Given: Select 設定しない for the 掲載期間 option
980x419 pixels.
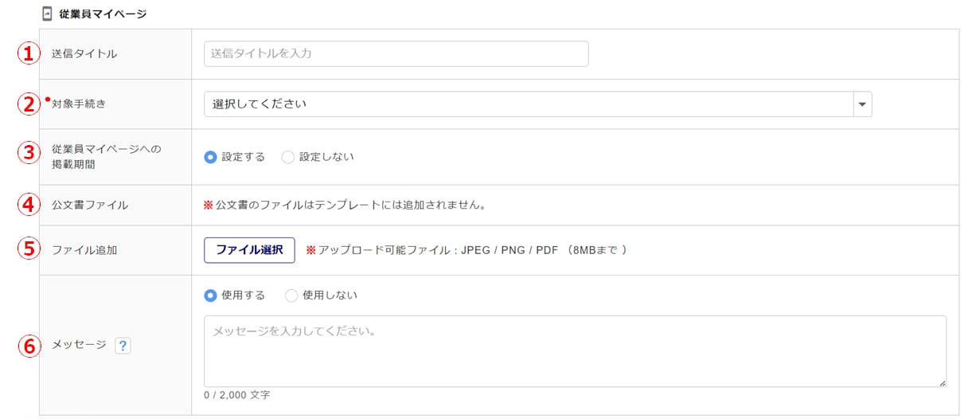Looking at the screenshot, I should (x=288, y=157).
